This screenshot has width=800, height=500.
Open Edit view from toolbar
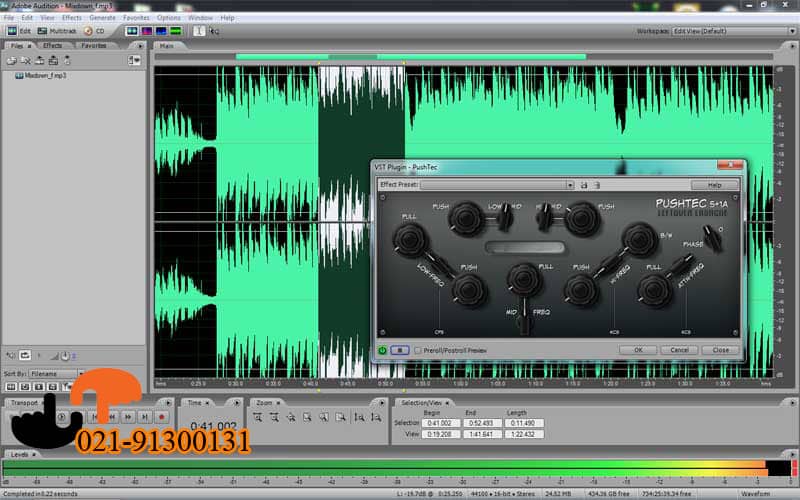click(19, 31)
